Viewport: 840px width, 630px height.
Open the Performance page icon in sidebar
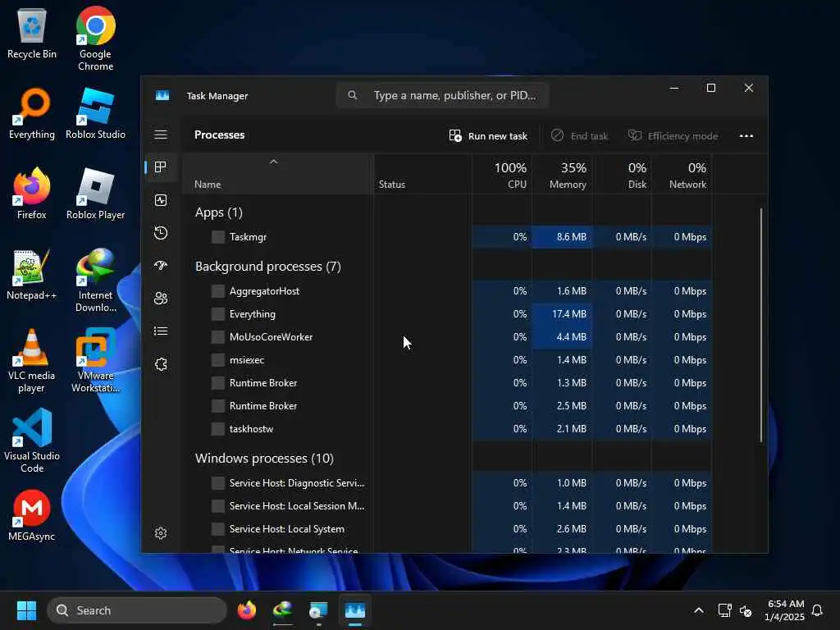(x=161, y=200)
